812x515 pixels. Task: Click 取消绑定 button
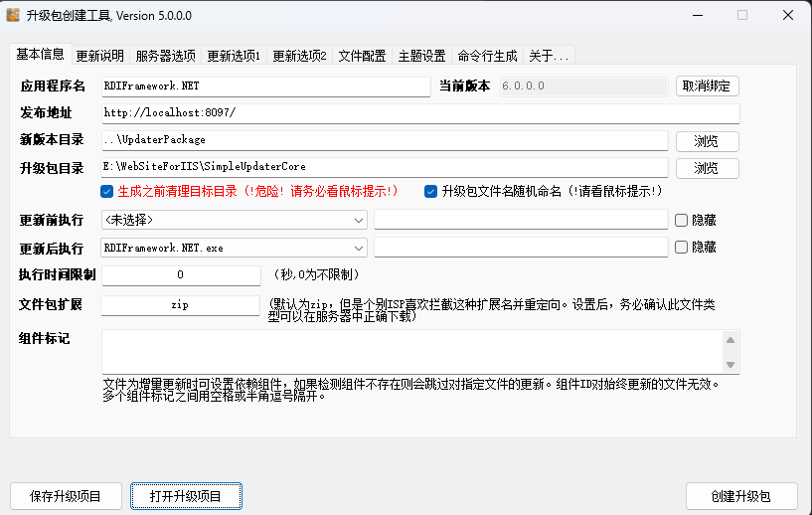tap(707, 86)
